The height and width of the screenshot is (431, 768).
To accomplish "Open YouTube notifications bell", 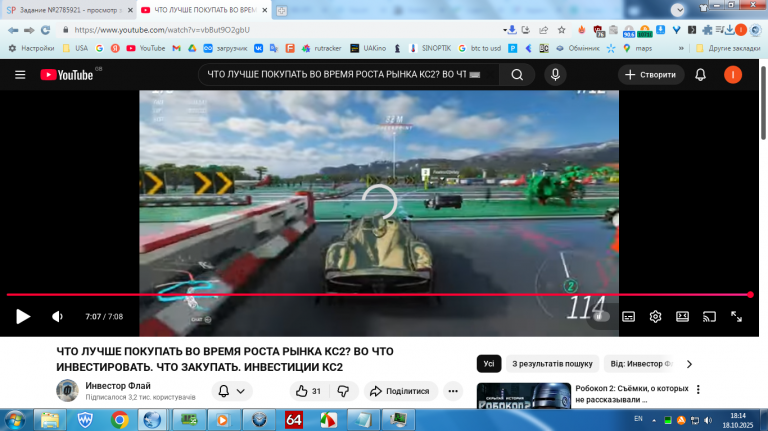I will pos(700,75).
